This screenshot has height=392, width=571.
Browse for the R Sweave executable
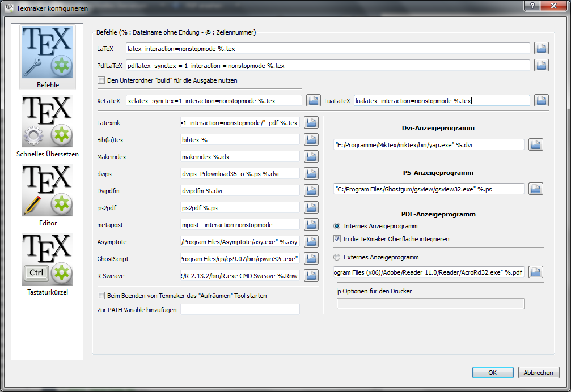tap(311, 276)
